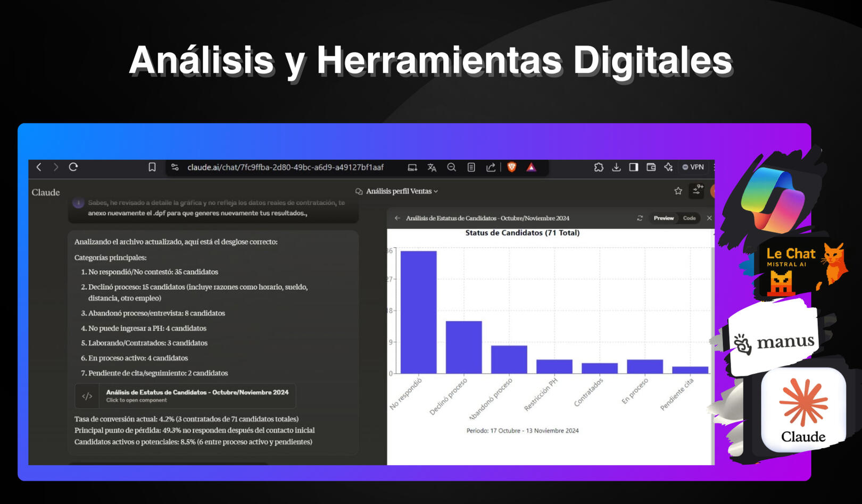Refresh the candidate status artifact
The height and width of the screenshot is (504, 862).
click(640, 218)
